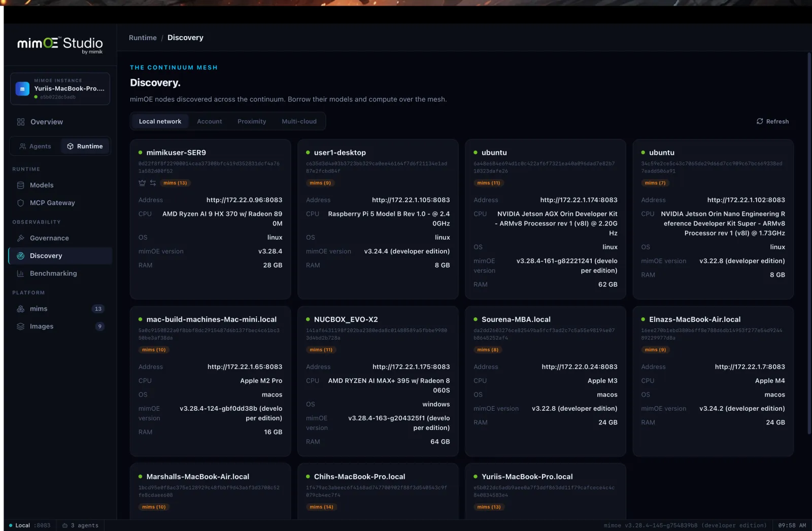Viewport: 812px width, 531px height.
Task: Click address http://172.22.0.96:8083
Action: tap(245, 200)
